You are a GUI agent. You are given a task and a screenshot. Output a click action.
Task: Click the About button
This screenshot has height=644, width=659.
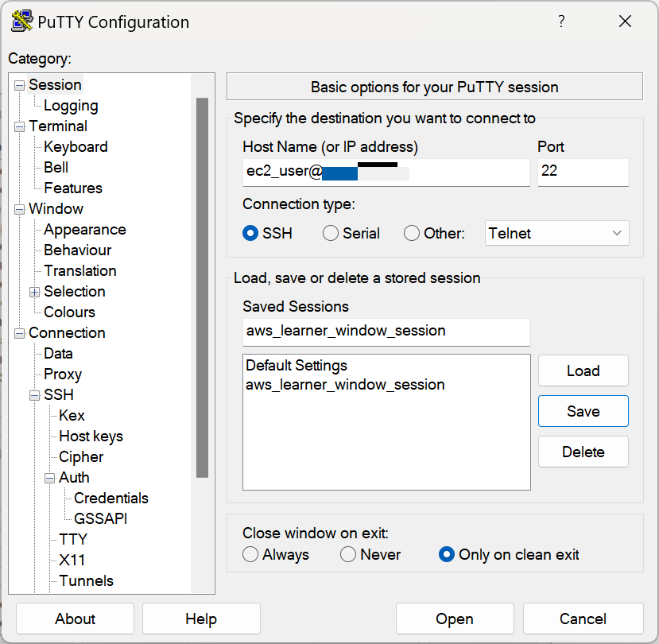pyautogui.click(x=75, y=619)
